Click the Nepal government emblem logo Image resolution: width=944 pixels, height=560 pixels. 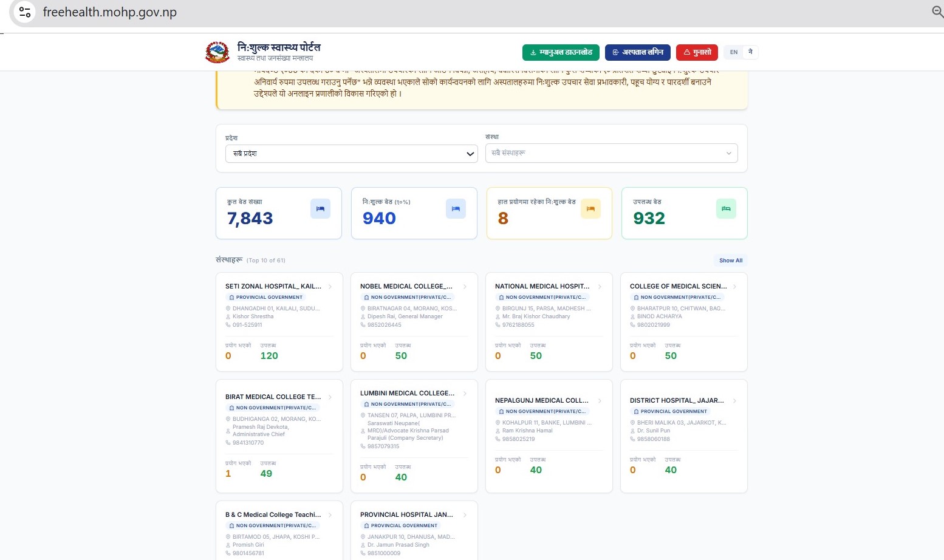(x=217, y=52)
